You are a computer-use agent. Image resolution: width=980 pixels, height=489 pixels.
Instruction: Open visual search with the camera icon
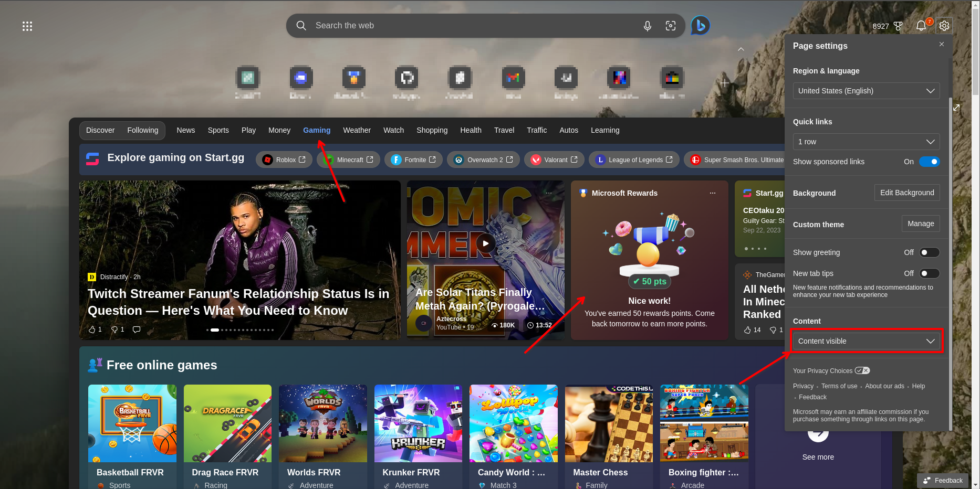click(x=671, y=25)
